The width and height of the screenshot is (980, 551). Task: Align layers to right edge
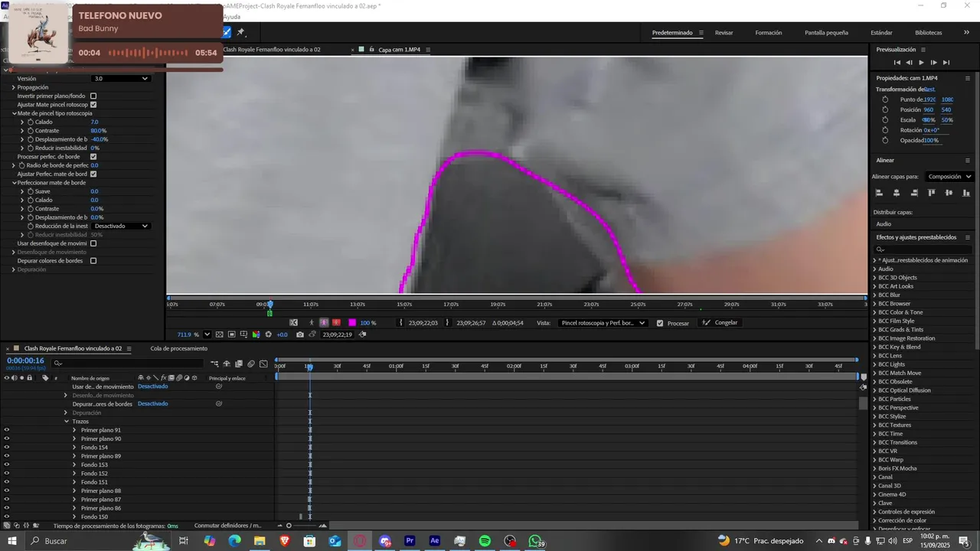coord(913,193)
